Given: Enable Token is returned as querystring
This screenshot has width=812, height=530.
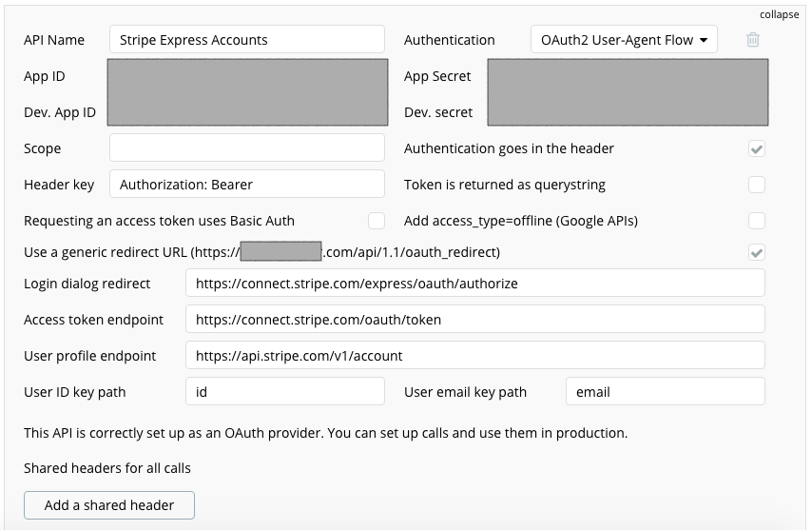Looking at the screenshot, I should pos(757,185).
